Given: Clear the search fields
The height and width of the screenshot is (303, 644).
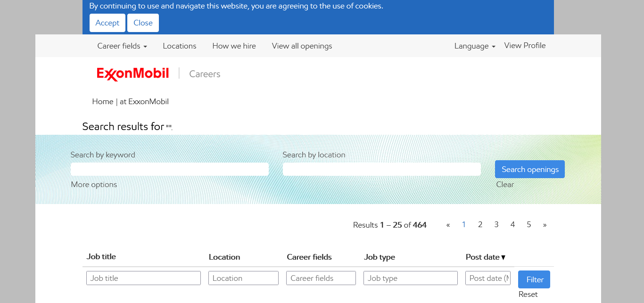Looking at the screenshot, I should coord(505,184).
